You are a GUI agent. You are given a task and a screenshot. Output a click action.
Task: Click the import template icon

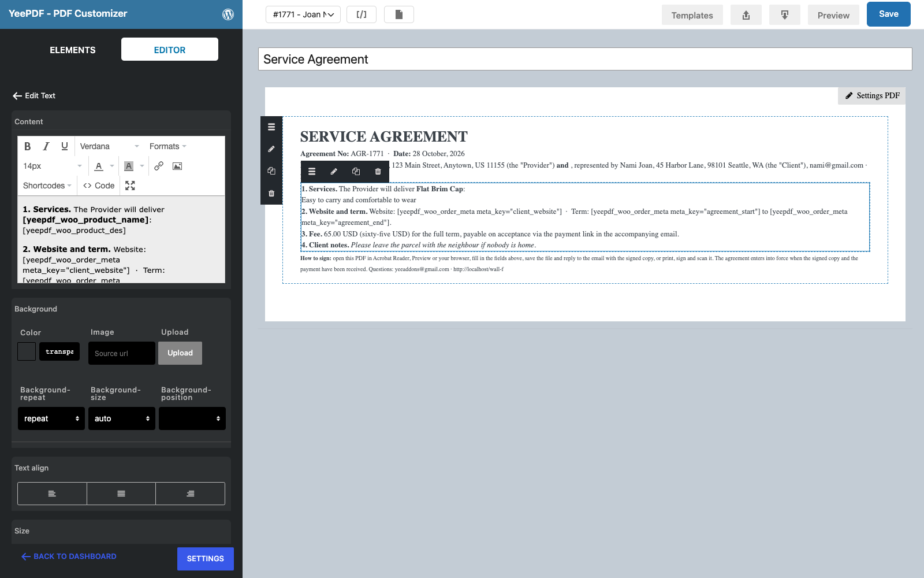coord(785,15)
